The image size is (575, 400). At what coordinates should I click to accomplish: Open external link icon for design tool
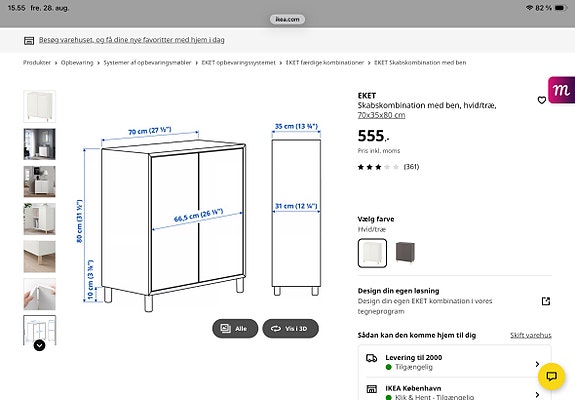[546, 301]
